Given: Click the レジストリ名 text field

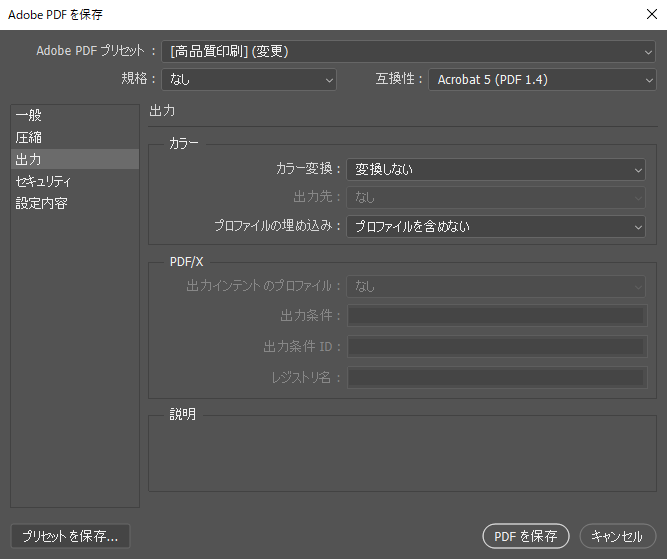Looking at the screenshot, I should point(496,377).
